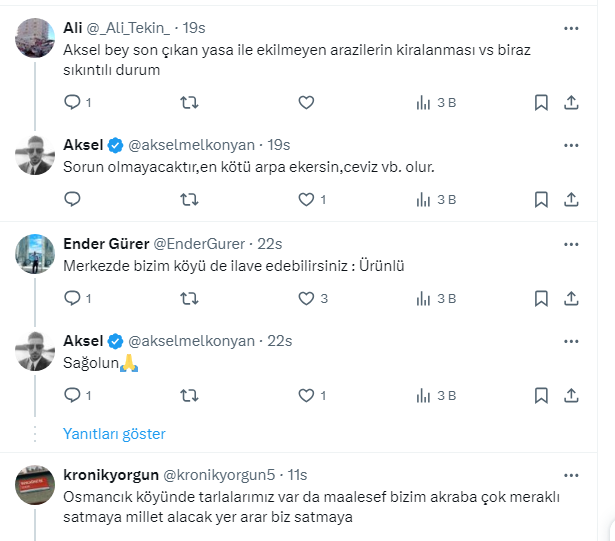Reply to Aksel's Sağolun tweet
The image size is (615, 541).
click(72, 395)
